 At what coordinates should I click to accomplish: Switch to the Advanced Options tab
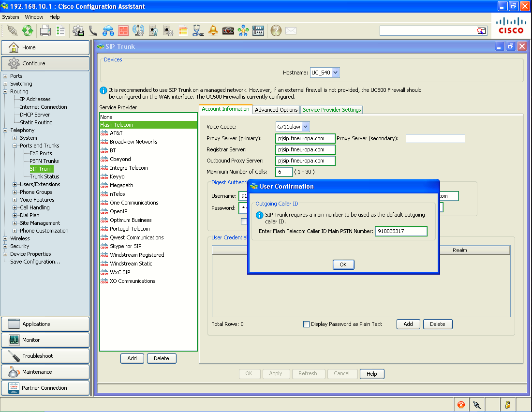pos(276,110)
